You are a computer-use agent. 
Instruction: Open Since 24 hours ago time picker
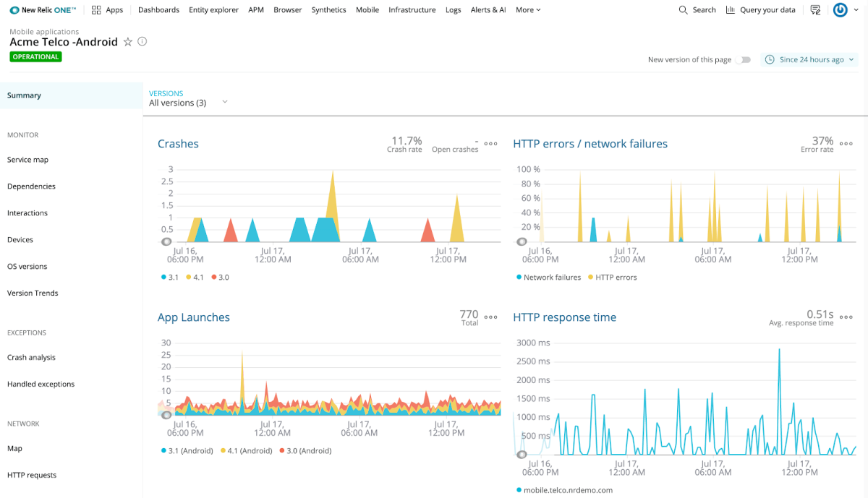(x=810, y=60)
